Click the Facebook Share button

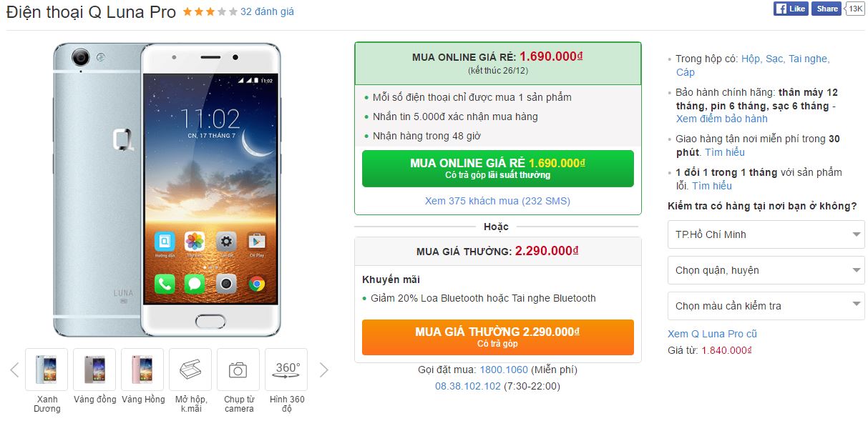[826, 9]
